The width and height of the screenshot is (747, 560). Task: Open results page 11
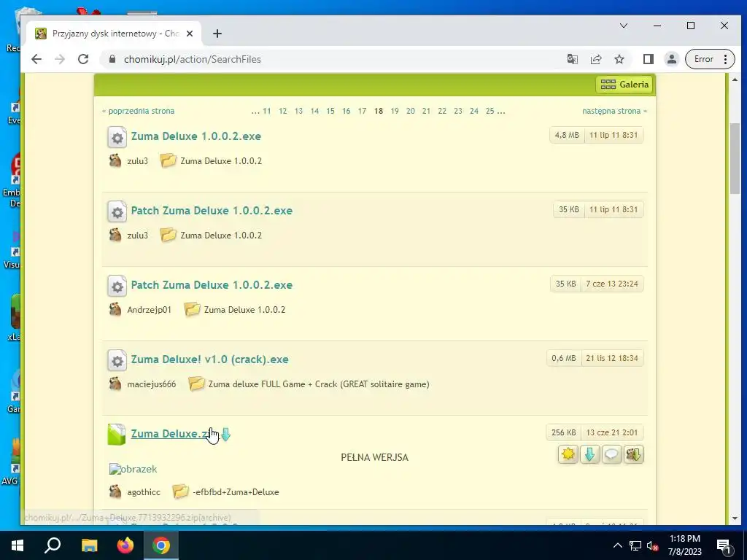click(267, 111)
